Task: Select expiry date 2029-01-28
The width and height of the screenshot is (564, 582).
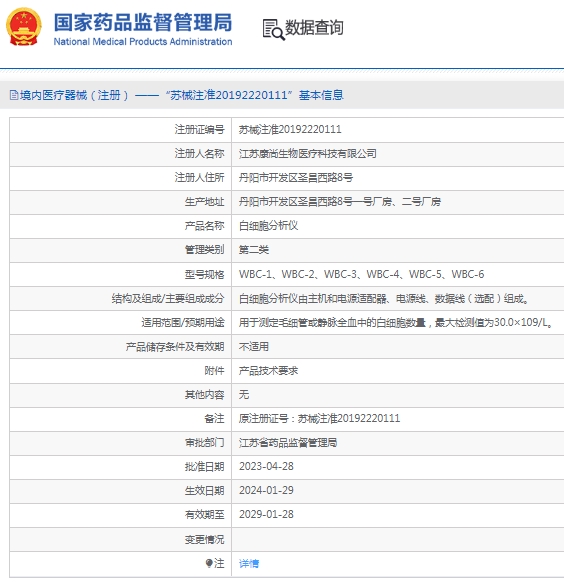Action: pyautogui.click(x=266, y=514)
